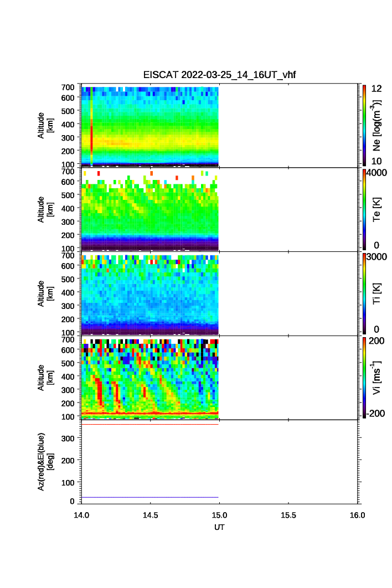Click the Ne electron density color bar
Screen dimensions: 392x588
pos(364,125)
